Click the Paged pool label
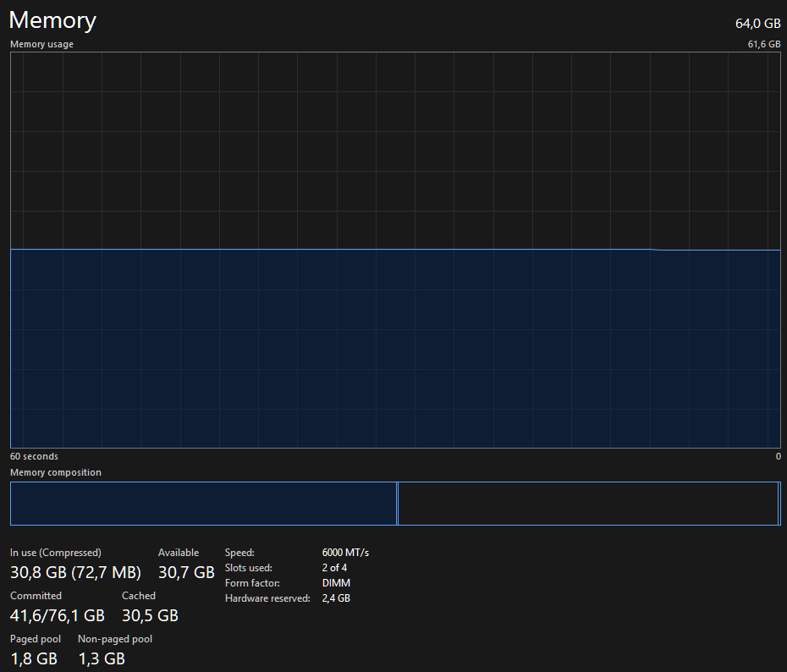This screenshot has height=672, width=787. coord(36,639)
